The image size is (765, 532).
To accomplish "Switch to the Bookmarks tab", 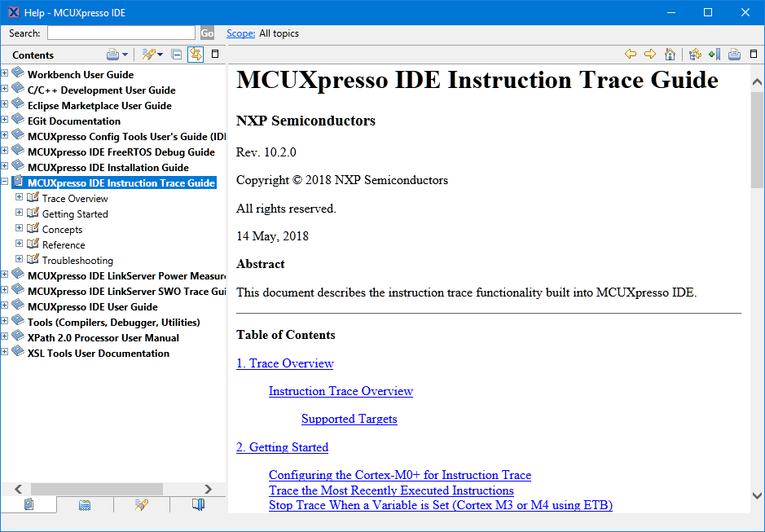I will point(198,505).
